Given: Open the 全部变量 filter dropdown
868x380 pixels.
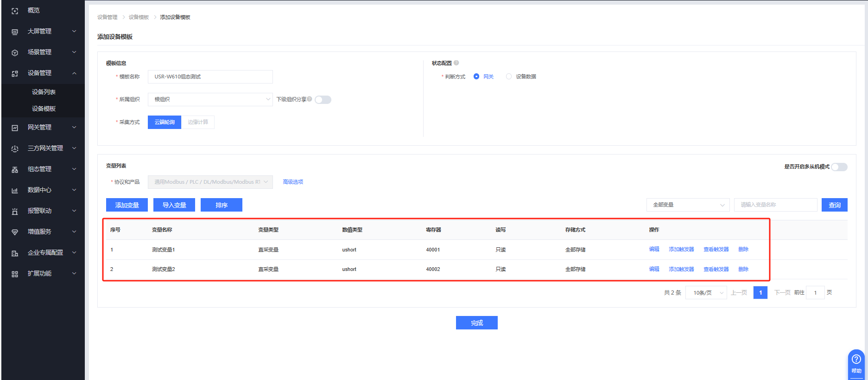Looking at the screenshot, I should pyautogui.click(x=688, y=205).
